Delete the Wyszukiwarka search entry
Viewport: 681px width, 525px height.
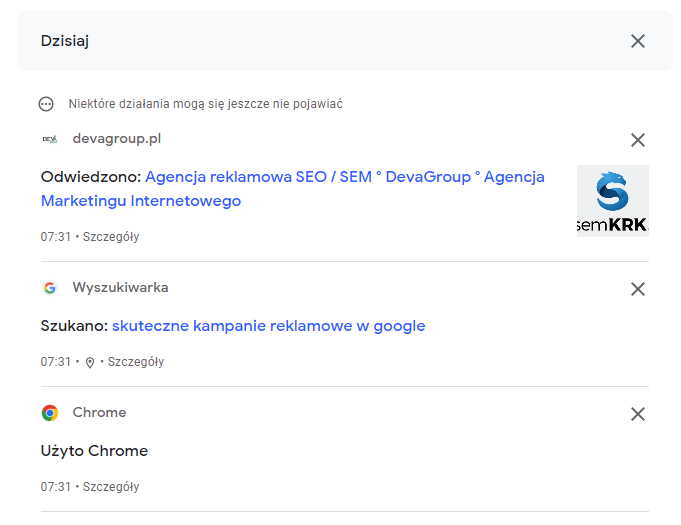click(638, 289)
